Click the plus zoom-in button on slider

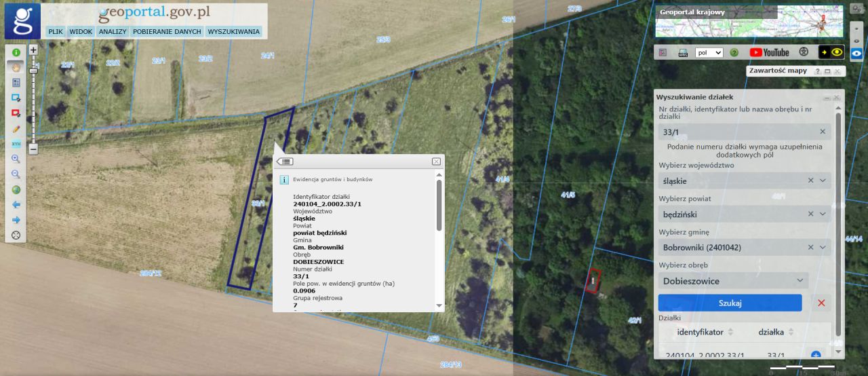tap(33, 50)
